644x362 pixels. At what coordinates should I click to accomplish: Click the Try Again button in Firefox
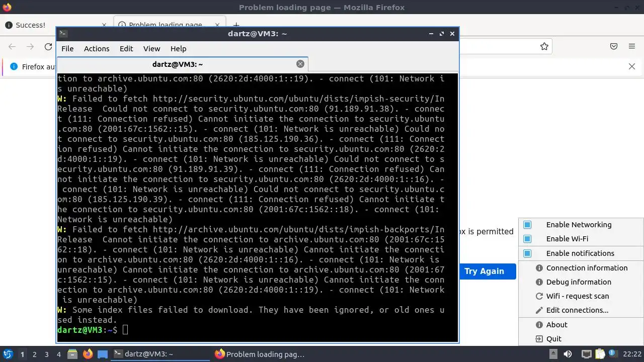tap(487, 271)
